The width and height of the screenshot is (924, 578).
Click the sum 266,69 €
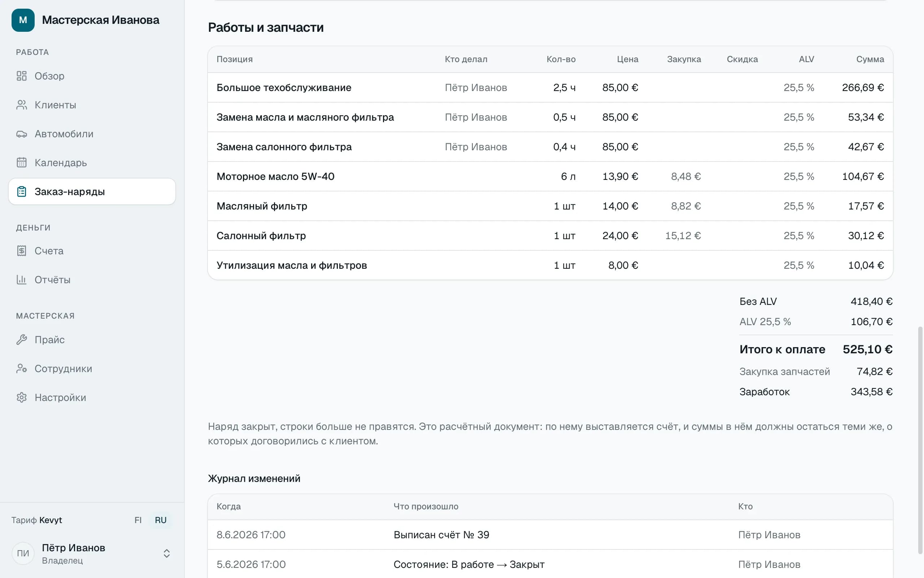[x=863, y=87]
